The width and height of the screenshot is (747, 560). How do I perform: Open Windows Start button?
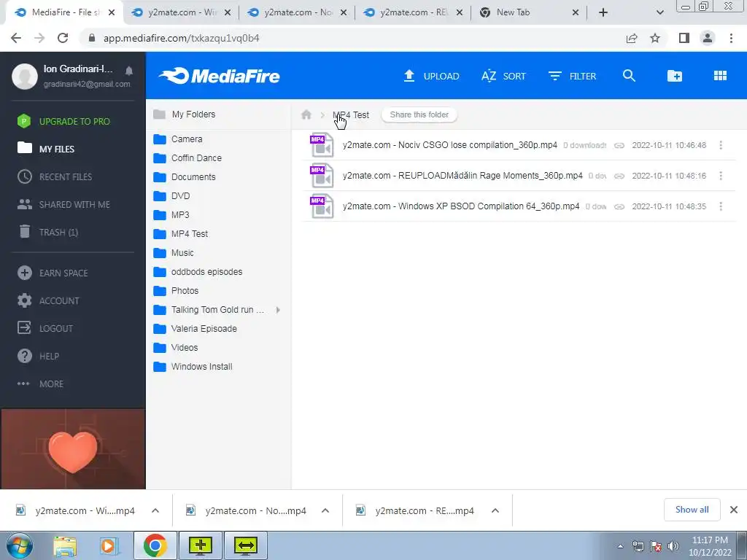pos(20,545)
